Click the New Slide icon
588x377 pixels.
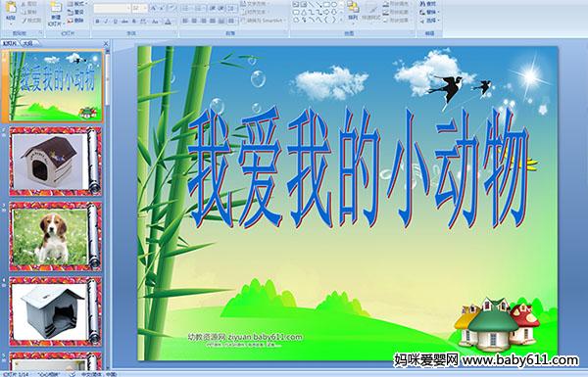coord(56,8)
